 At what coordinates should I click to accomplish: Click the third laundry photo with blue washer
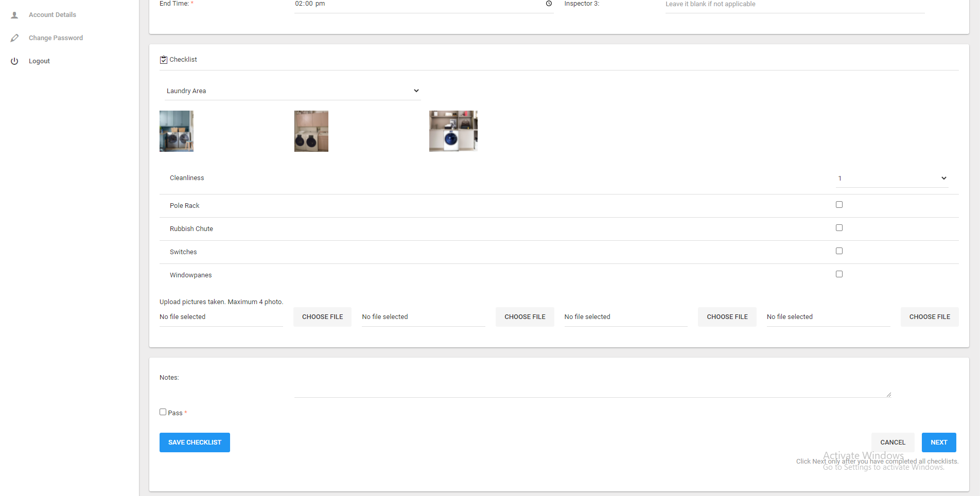coord(453,131)
